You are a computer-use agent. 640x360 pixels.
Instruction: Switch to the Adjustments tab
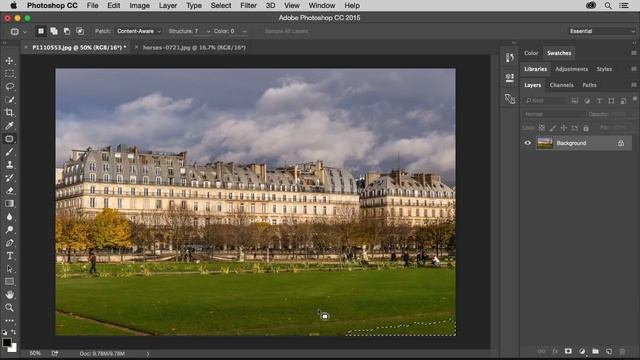pos(571,69)
